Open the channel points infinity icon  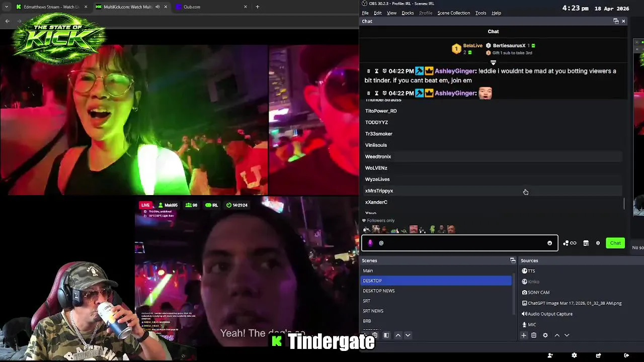570,243
